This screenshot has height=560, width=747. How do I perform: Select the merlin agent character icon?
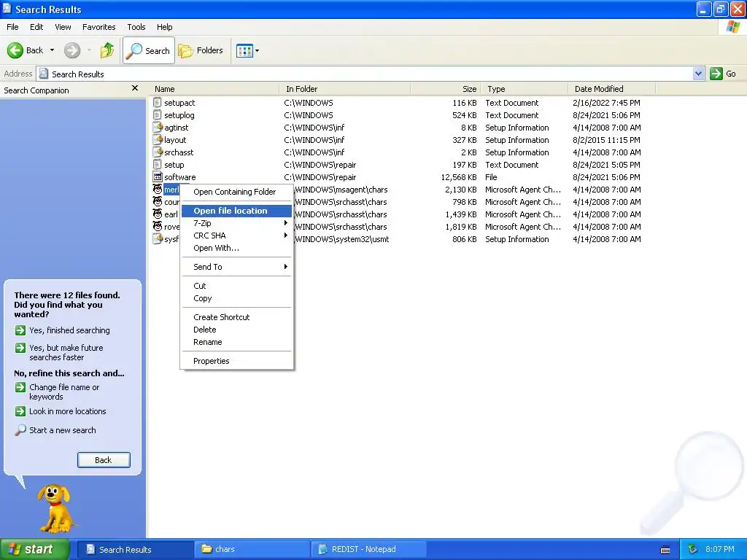pos(158,189)
